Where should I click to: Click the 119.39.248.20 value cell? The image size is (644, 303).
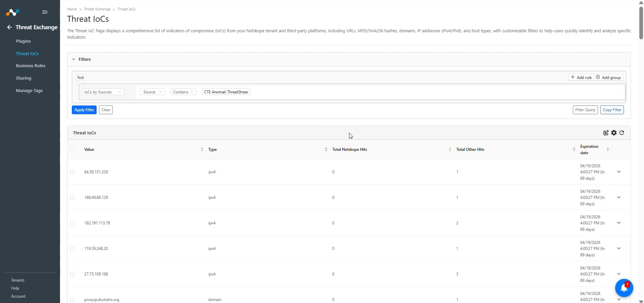pyautogui.click(x=96, y=249)
